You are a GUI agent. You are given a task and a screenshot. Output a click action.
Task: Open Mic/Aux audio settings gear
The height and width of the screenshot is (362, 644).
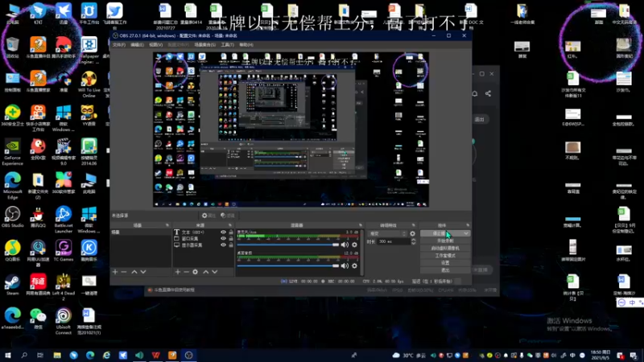354,245
